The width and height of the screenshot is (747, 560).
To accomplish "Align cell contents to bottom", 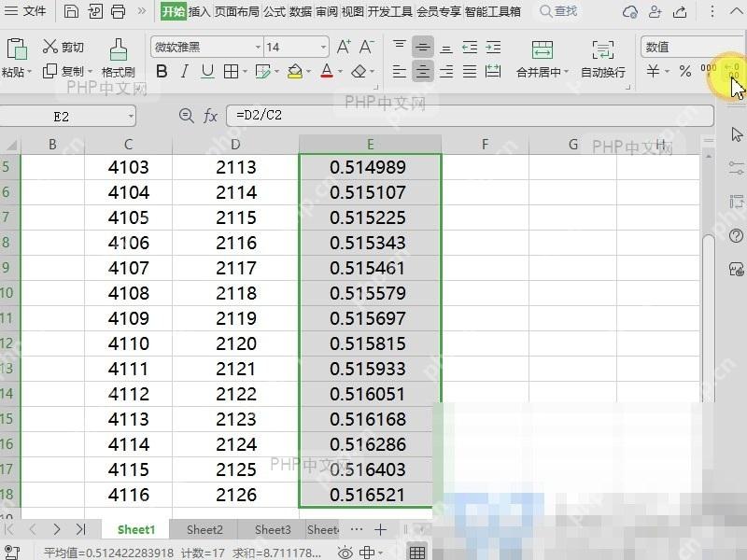I will pos(446,48).
